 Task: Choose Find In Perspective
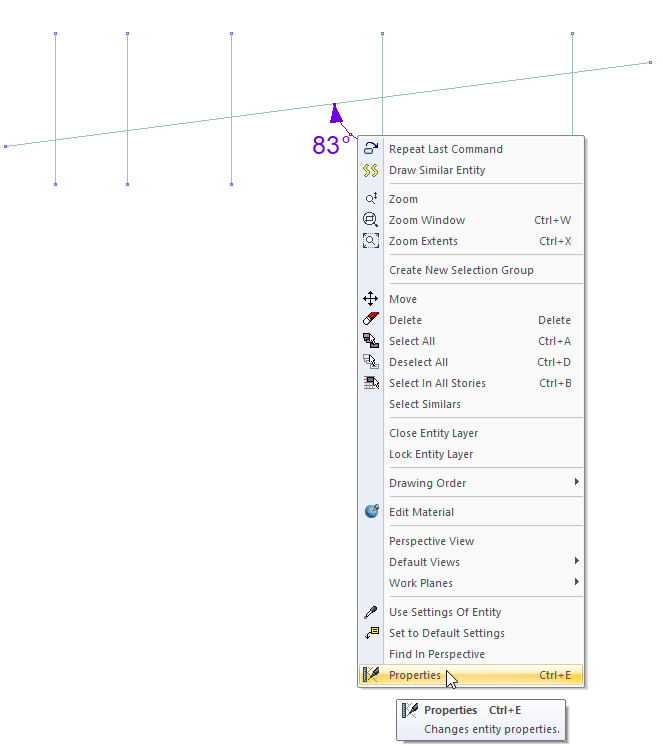[x=471, y=654]
